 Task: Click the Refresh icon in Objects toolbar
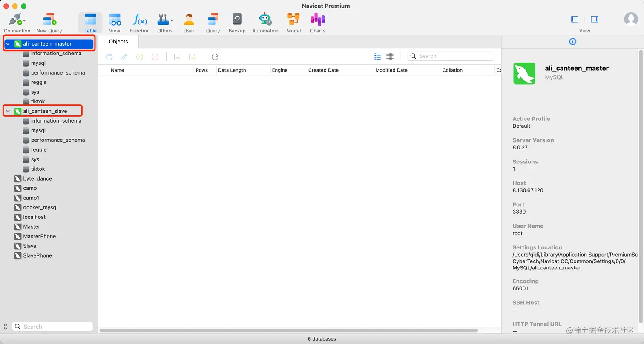[215, 57]
